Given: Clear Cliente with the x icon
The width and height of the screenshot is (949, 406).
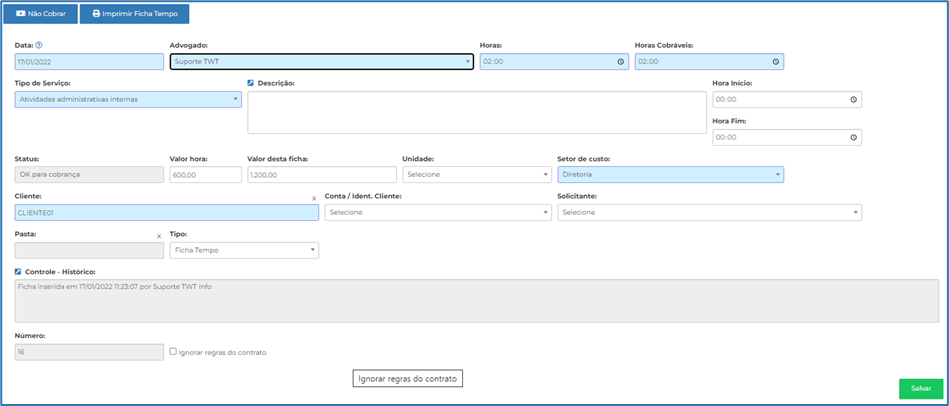Looking at the screenshot, I should tap(314, 198).
